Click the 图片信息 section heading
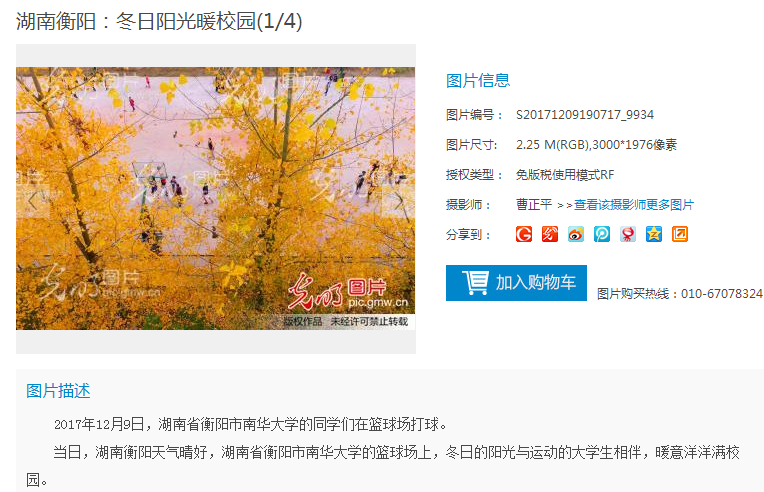Viewport: 764px width, 492px height. tap(478, 80)
